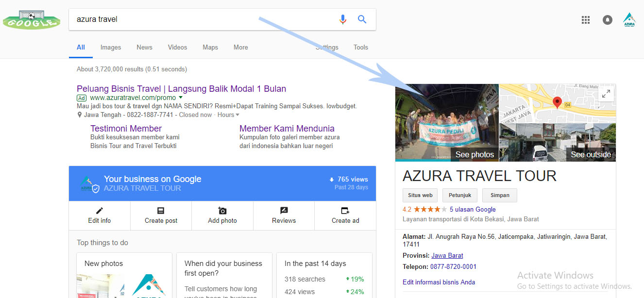Click the Simpan save button
This screenshot has height=298, width=644.
click(500, 195)
